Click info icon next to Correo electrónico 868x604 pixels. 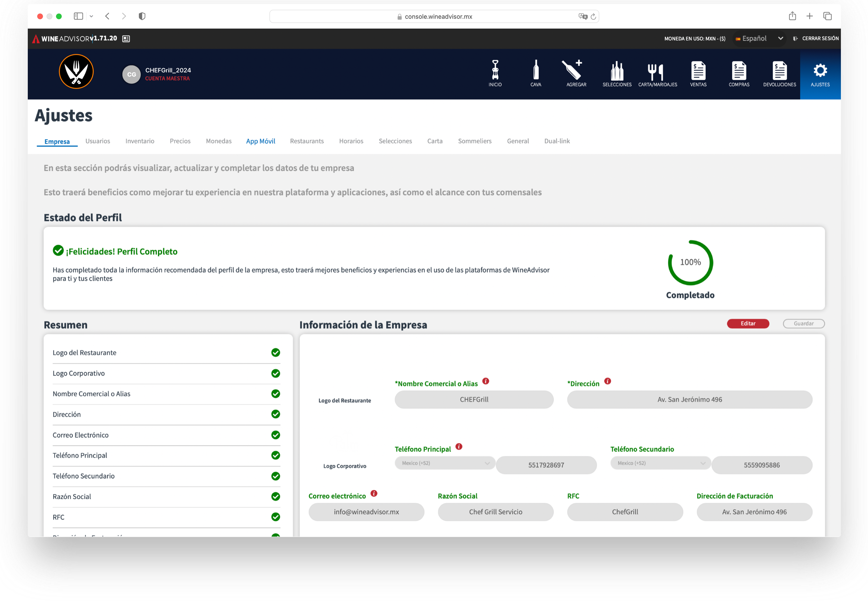[373, 493]
